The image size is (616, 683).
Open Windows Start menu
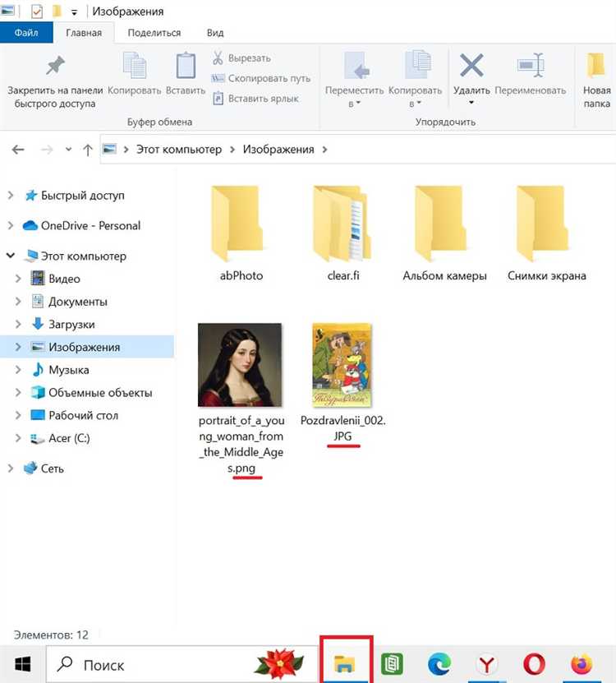(23, 665)
